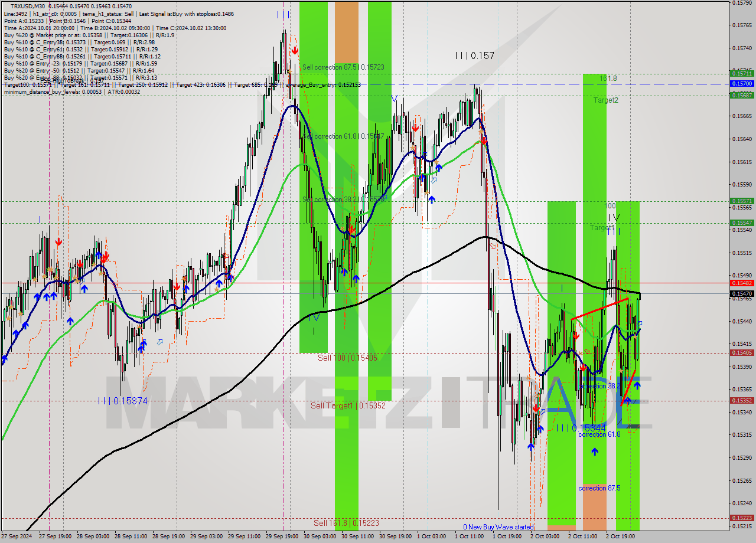This screenshot has height=543, width=756.
Task: Click time axis label '29 Sep 03:00'
Action: click(207, 537)
